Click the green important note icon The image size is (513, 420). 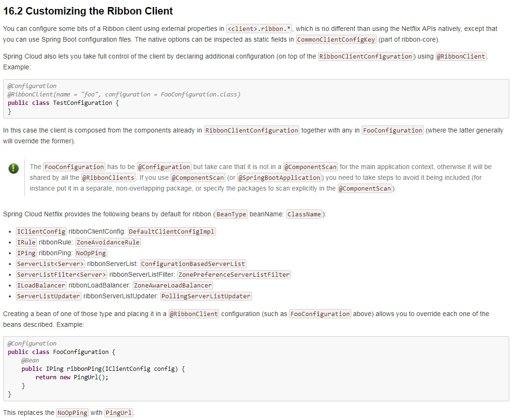pos(14,169)
